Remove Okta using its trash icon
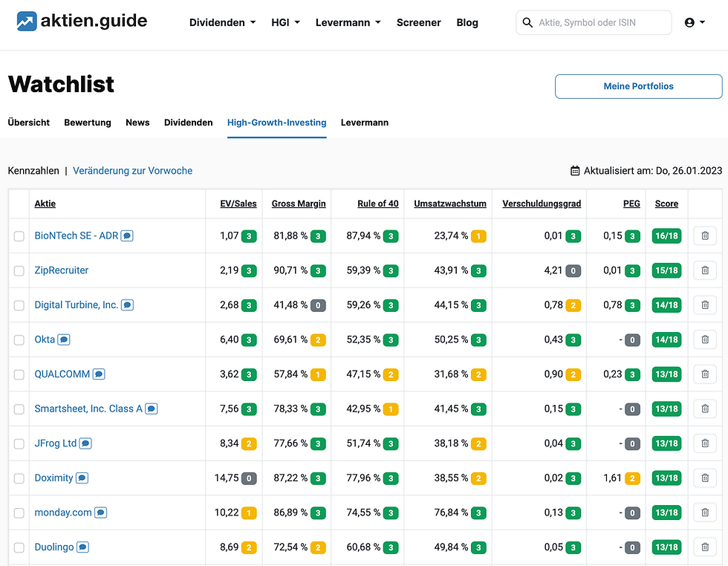This screenshot has height=566, width=728. (705, 340)
